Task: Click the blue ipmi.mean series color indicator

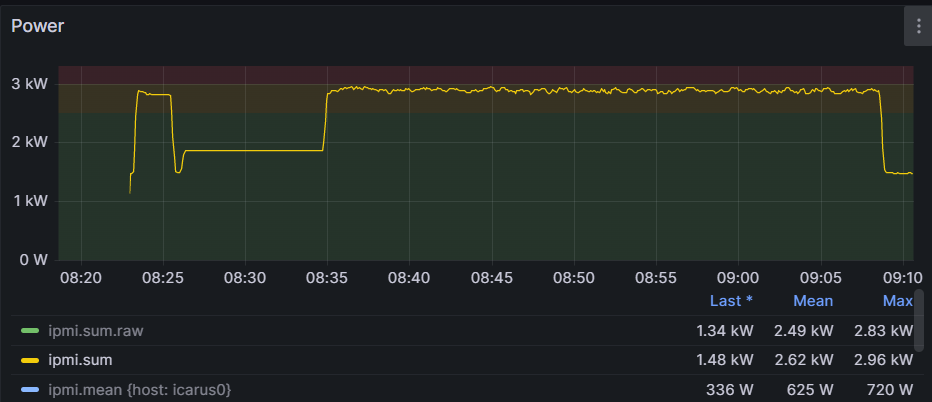Action: pos(30,389)
